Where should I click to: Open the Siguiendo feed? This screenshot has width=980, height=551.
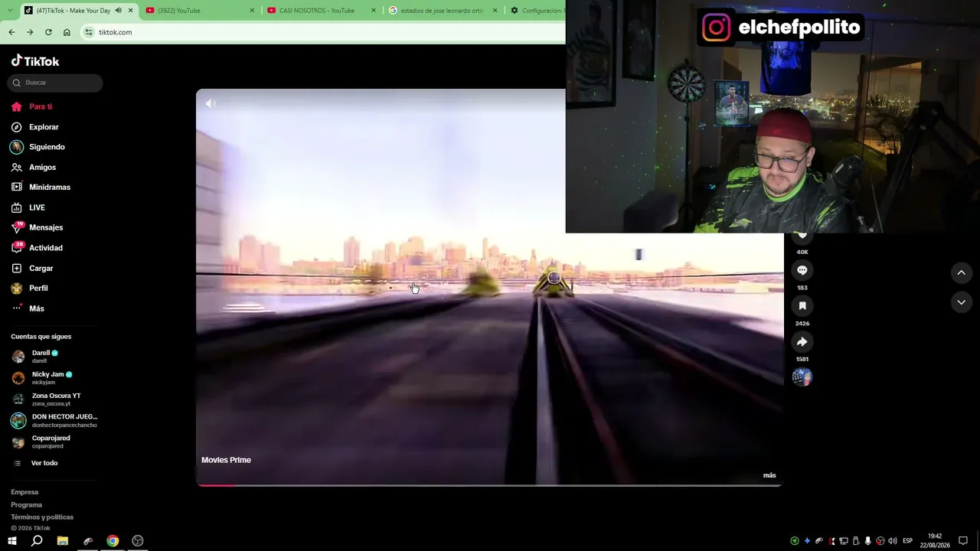(x=38, y=147)
